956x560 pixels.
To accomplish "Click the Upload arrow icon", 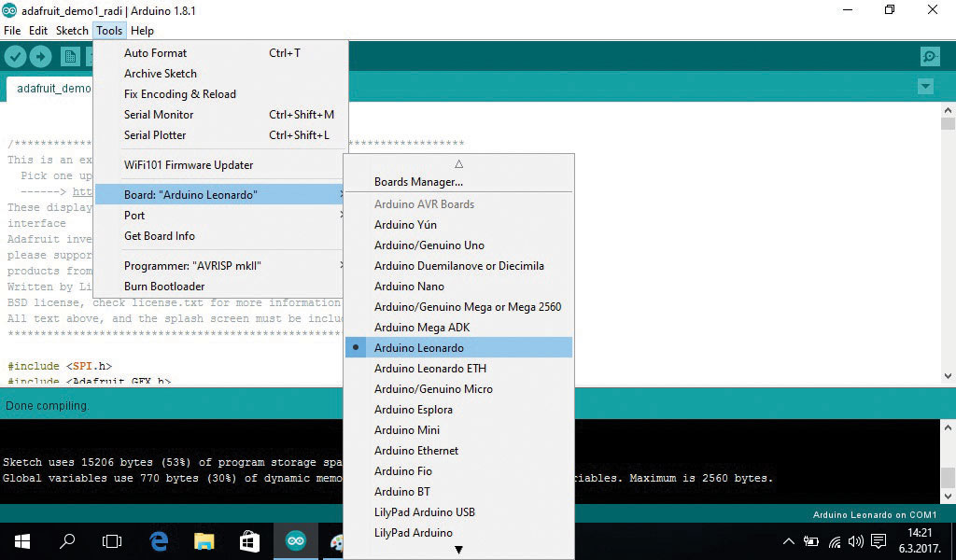I will tap(40, 57).
